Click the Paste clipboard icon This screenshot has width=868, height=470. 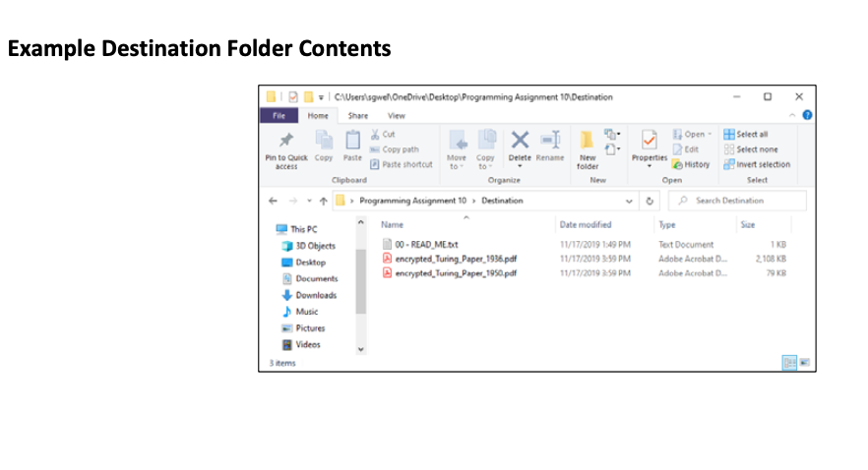pyautogui.click(x=352, y=140)
